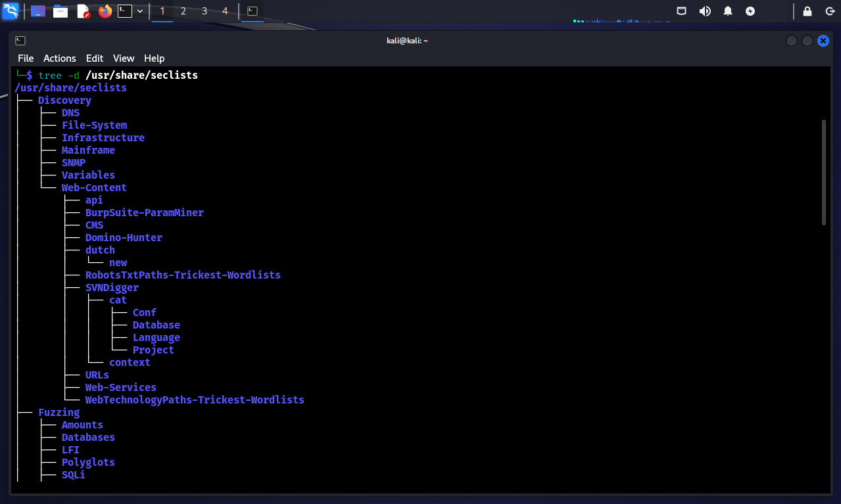This screenshot has height=504, width=841.
Task: Click the show desktop panel icon
Action: [x=38, y=11]
